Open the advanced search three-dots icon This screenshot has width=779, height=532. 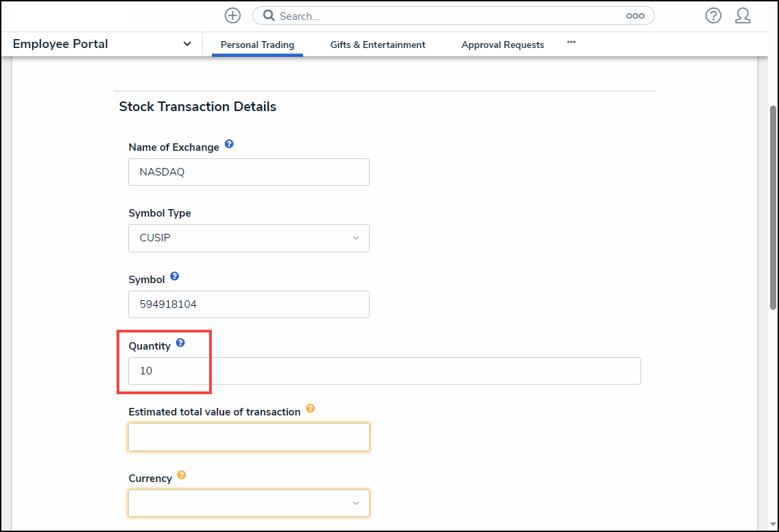(x=635, y=16)
